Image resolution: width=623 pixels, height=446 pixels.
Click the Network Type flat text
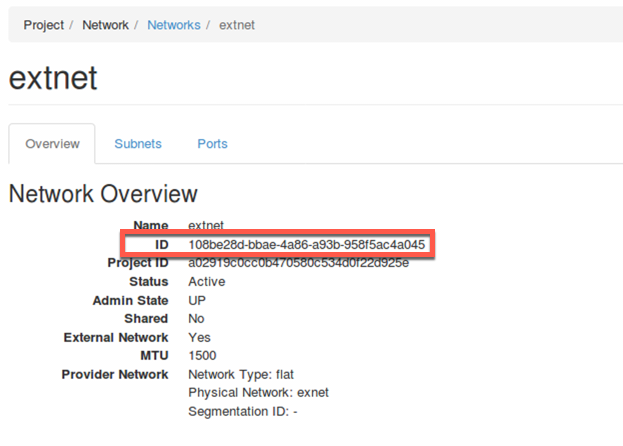pyautogui.click(x=241, y=375)
